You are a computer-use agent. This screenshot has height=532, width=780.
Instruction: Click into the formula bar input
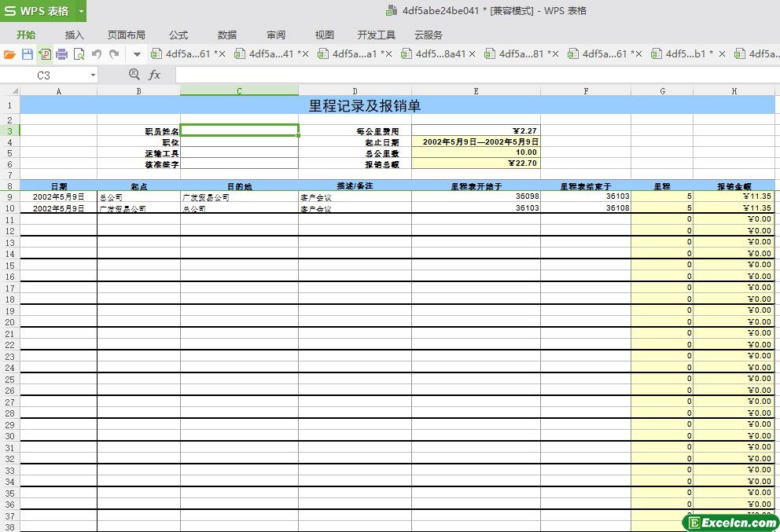tap(472, 75)
